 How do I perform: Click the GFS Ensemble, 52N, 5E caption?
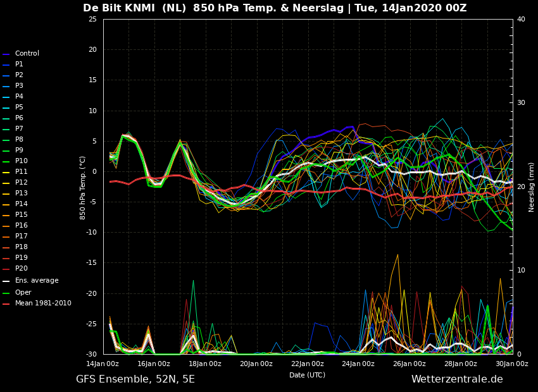tap(135, 379)
